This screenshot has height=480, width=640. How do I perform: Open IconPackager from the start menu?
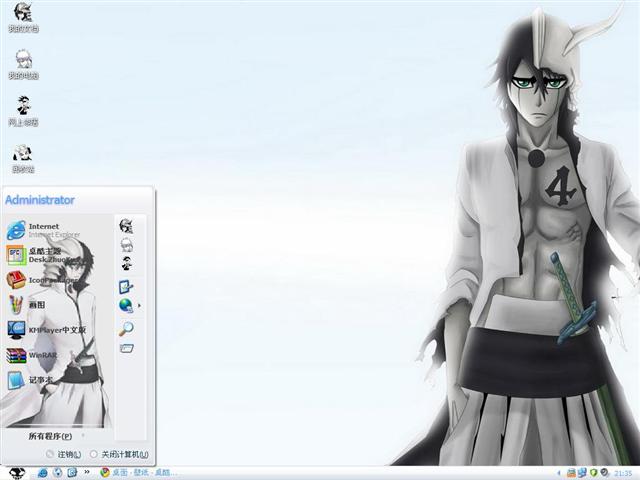pos(42,280)
